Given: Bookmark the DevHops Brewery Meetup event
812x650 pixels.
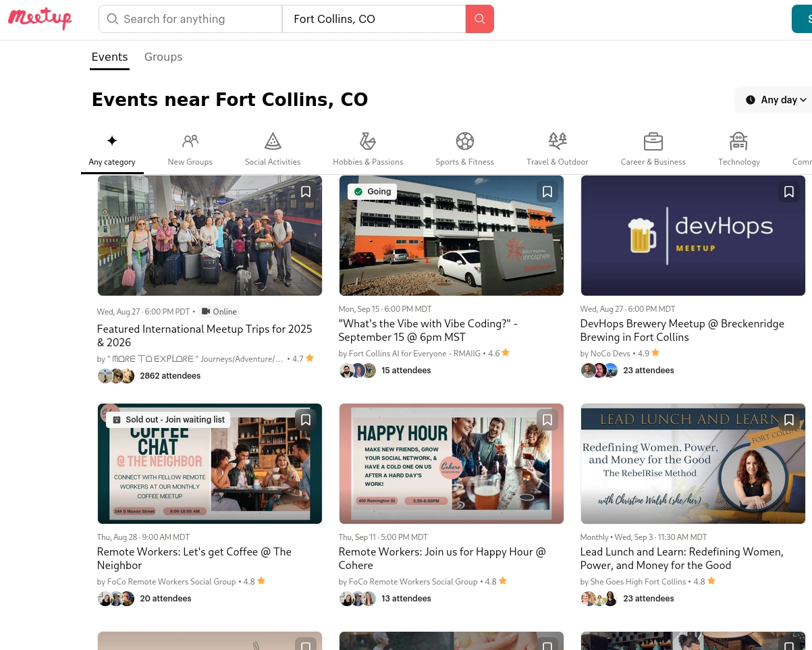Looking at the screenshot, I should [x=789, y=192].
